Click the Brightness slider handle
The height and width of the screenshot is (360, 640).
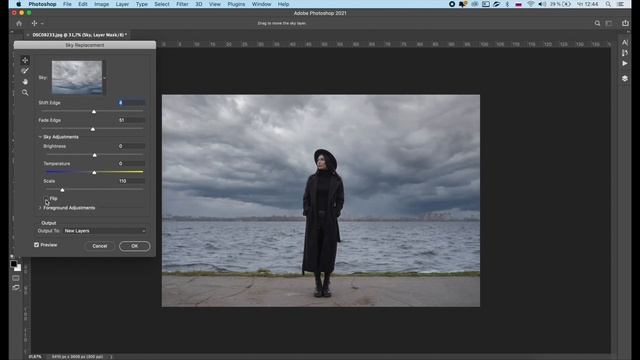pyautogui.click(x=95, y=155)
